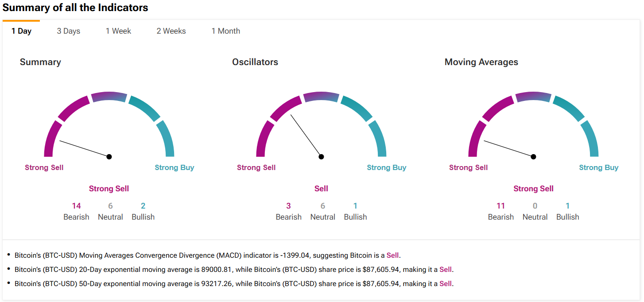Viewport: 644px width, 302px height.
Task: Click the Moving Averages section heading
Action: 481,62
